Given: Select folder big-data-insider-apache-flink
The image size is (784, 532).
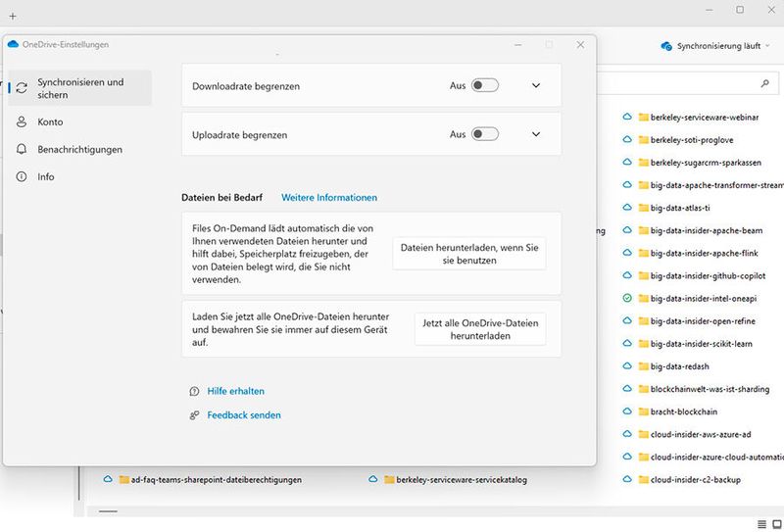Looking at the screenshot, I should 704,253.
